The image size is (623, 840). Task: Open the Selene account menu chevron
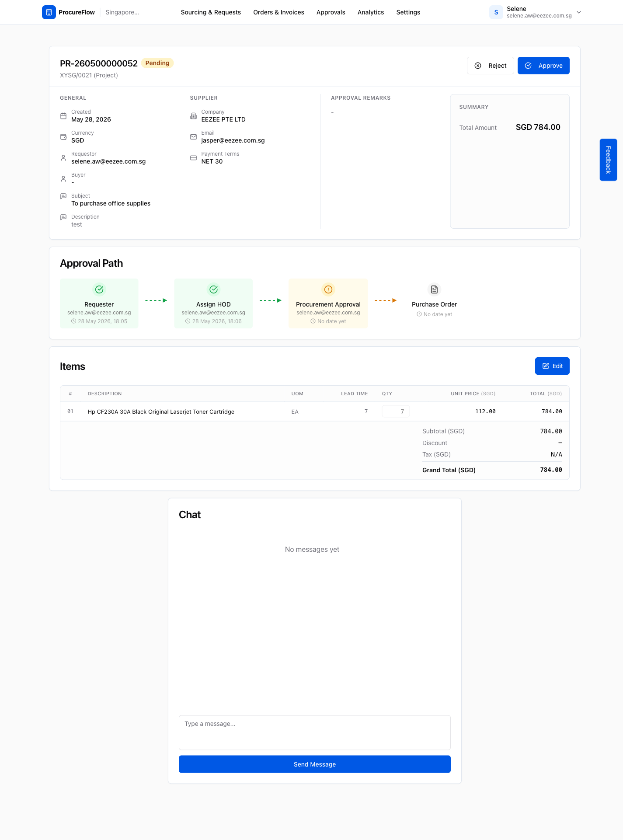[579, 12]
